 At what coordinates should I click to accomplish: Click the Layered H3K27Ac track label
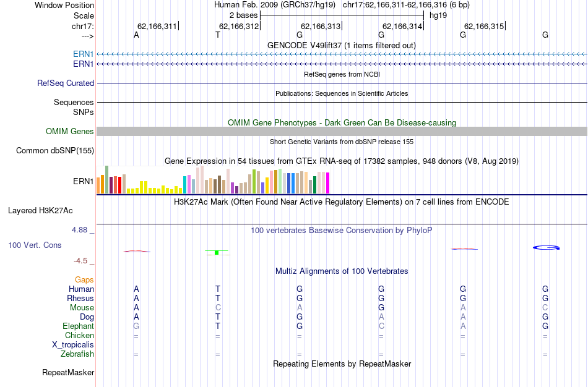[40, 211]
